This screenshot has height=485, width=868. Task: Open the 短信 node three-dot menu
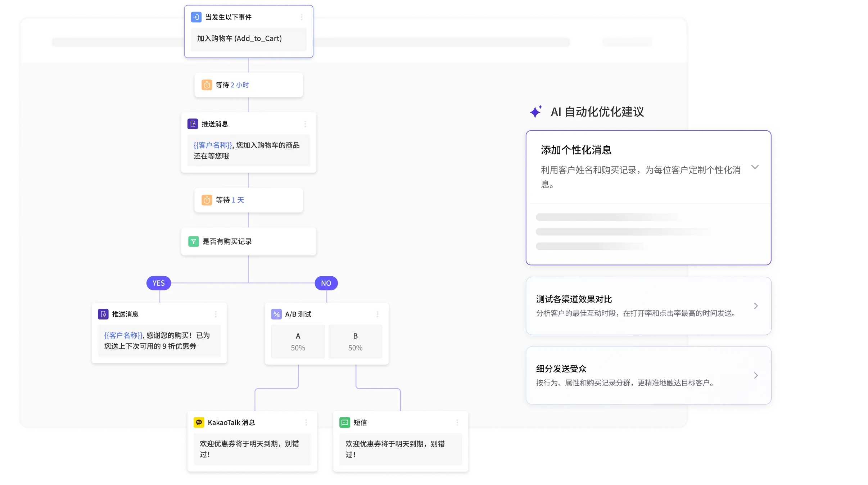click(457, 422)
